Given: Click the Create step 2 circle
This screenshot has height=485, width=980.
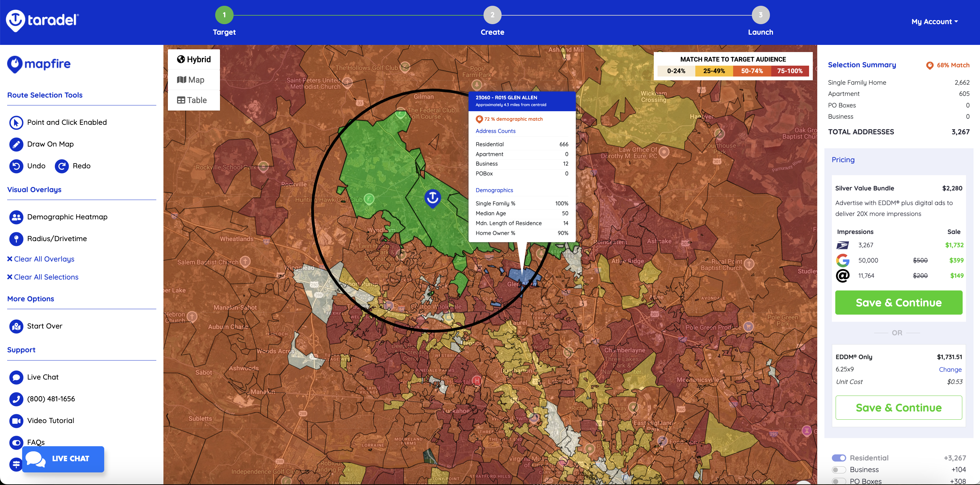Looking at the screenshot, I should click(492, 15).
